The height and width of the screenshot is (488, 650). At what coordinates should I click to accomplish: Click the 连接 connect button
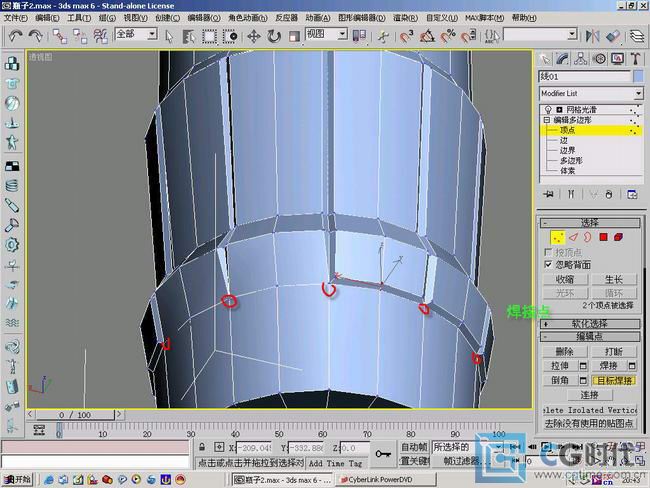point(589,395)
